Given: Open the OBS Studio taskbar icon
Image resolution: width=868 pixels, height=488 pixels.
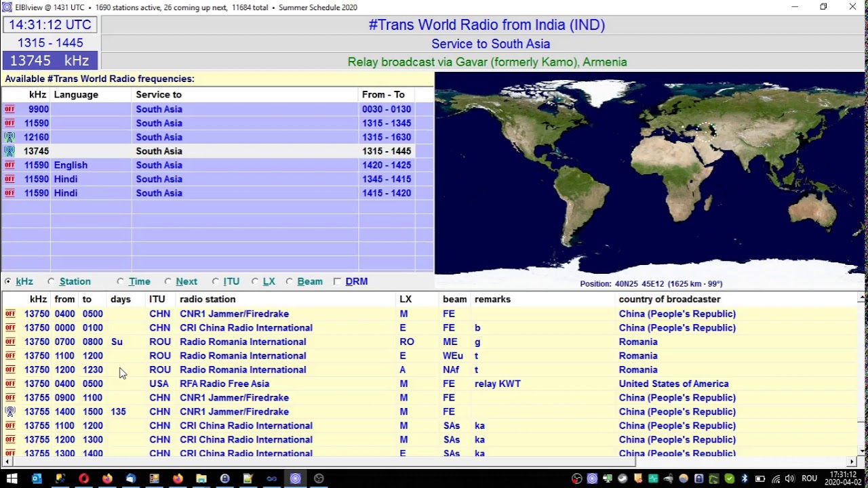Looking at the screenshot, I should 319,479.
